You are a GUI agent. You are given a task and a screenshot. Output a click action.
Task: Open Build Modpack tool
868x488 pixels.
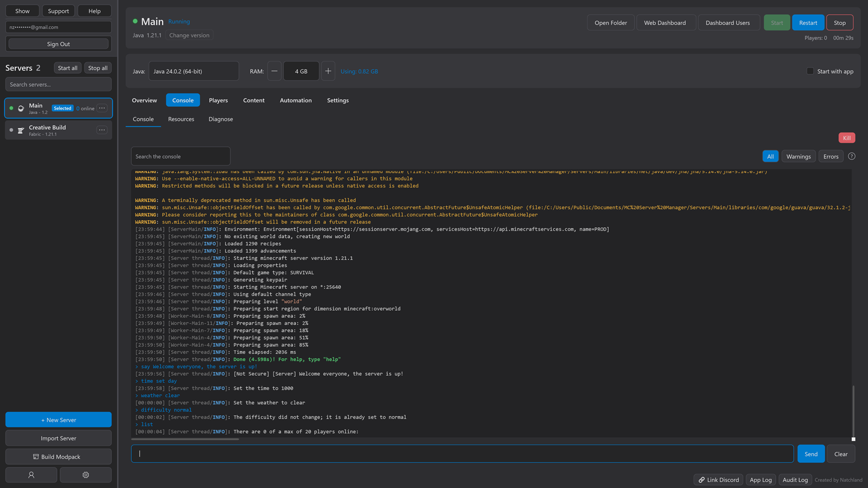(59, 457)
